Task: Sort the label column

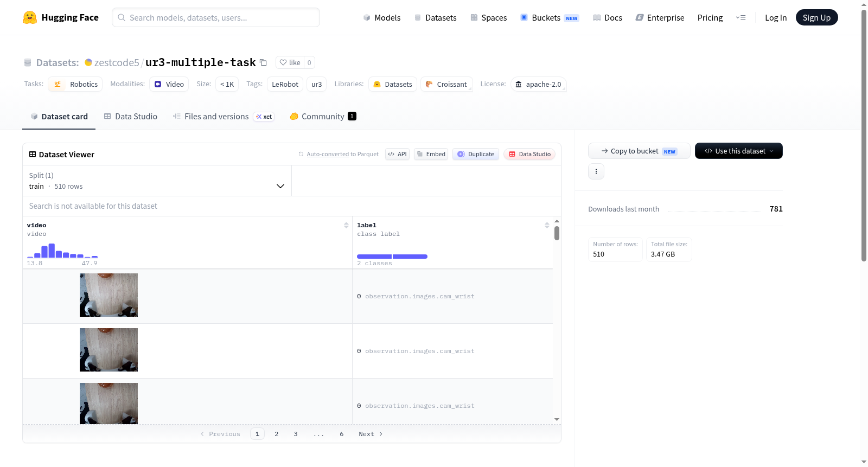Action: (x=547, y=225)
